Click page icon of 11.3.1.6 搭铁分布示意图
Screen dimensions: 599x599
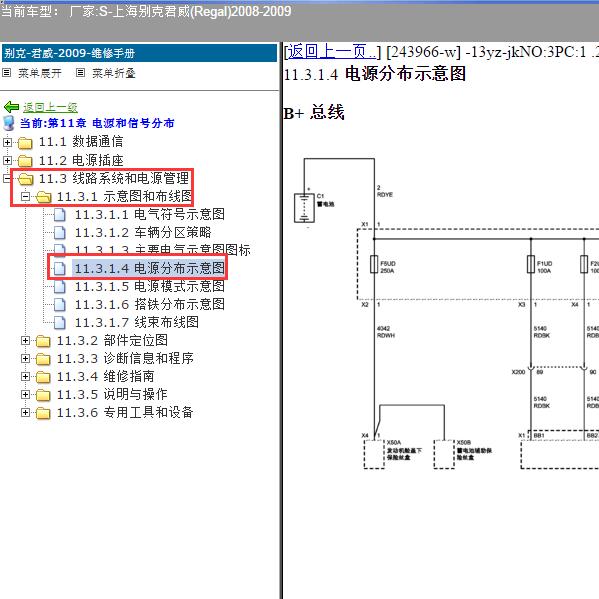pyautogui.click(x=60, y=304)
